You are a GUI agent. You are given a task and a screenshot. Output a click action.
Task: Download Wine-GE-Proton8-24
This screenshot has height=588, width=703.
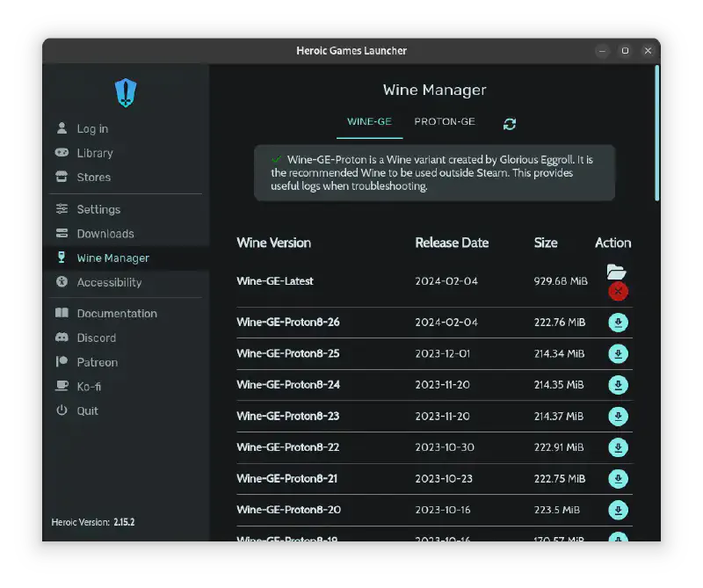[619, 385]
